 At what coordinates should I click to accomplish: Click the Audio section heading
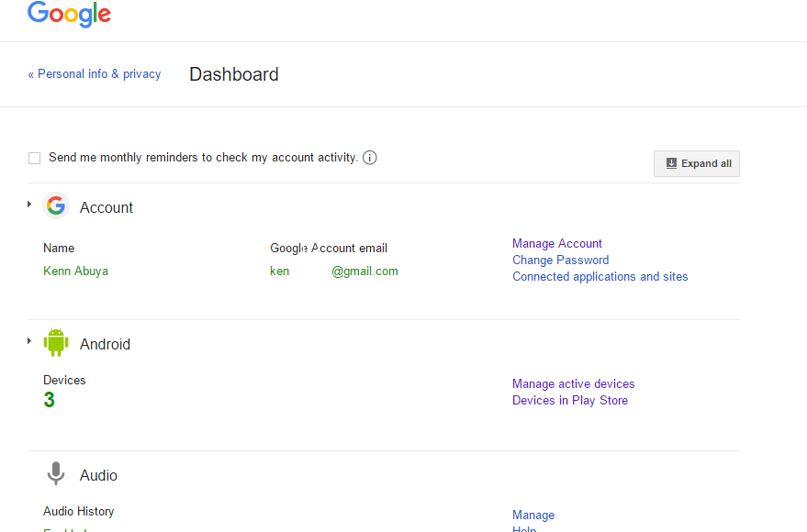point(98,475)
